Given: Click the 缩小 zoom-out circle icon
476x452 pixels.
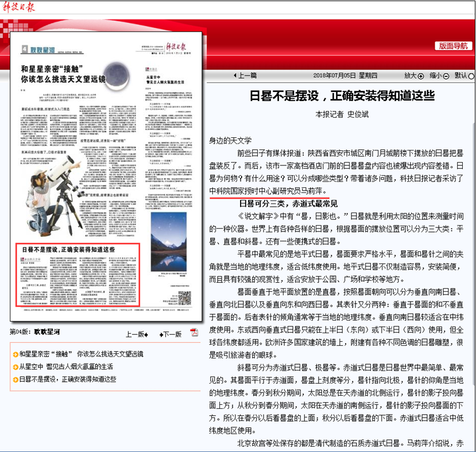Looking at the screenshot, I should click(446, 76).
